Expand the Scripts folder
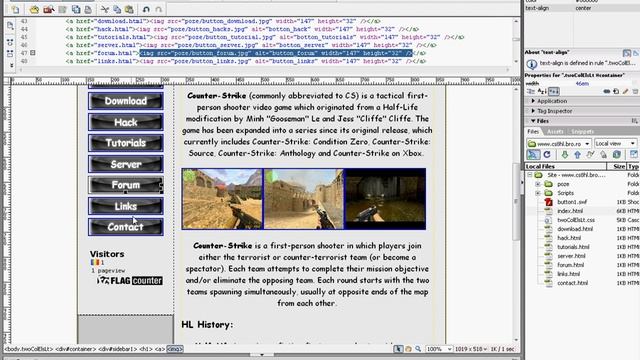This screenshot has width=640, height=360. 538,193
